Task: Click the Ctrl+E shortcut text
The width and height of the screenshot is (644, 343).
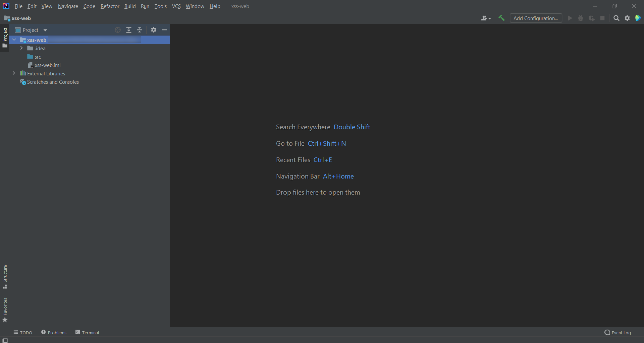Action: tap(323, 160)
